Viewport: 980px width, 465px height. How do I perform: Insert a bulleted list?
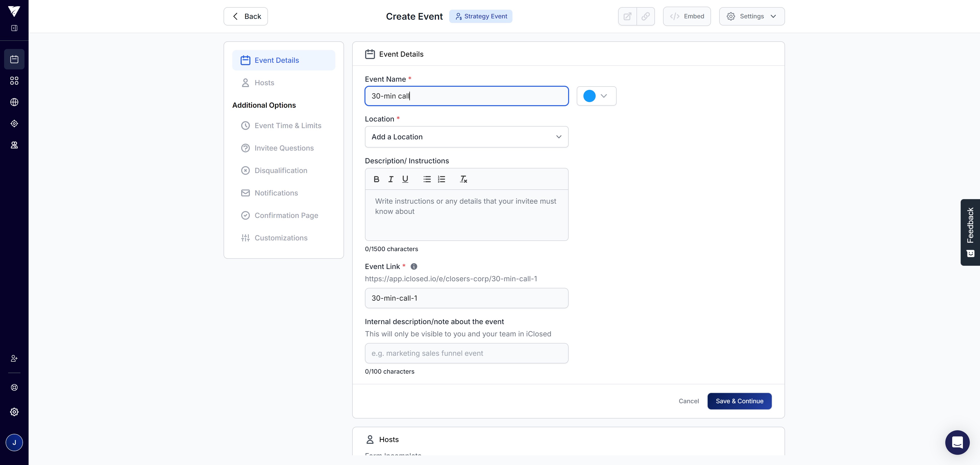tap(427, 179)
